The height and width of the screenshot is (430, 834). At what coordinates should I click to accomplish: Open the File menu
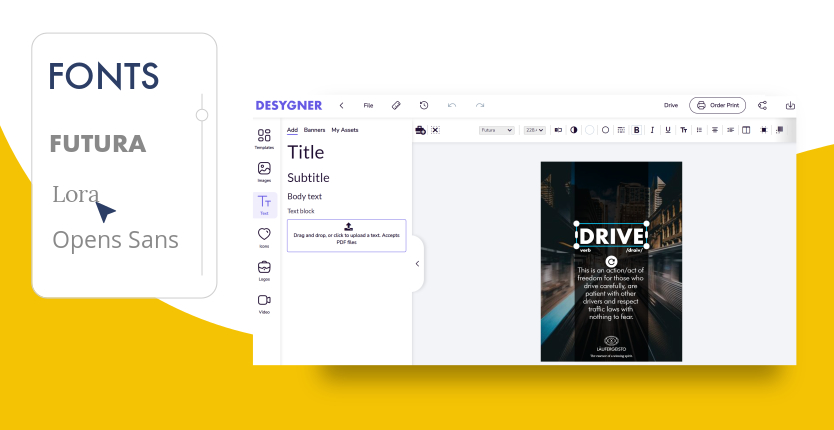(x=368, y=105)
